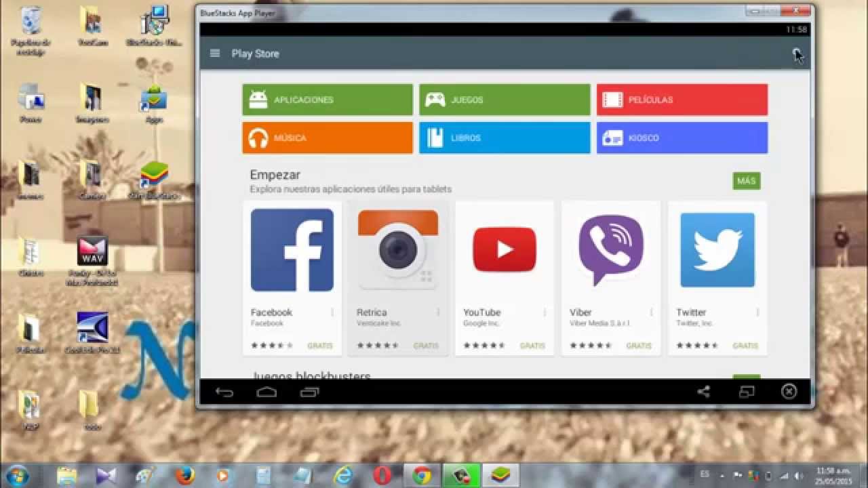
Task: Click the green recorder app in taskbar
Action: (x=461, y=476)
